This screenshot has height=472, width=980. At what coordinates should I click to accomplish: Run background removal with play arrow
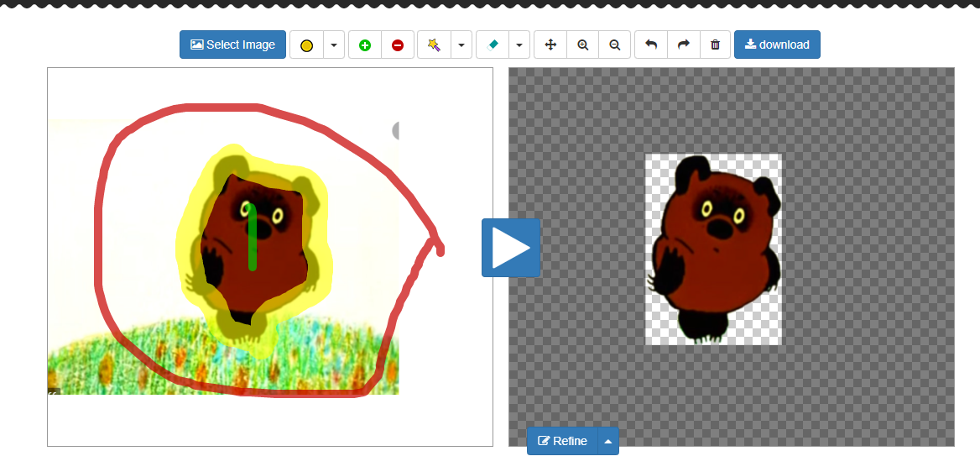point(511,248)
